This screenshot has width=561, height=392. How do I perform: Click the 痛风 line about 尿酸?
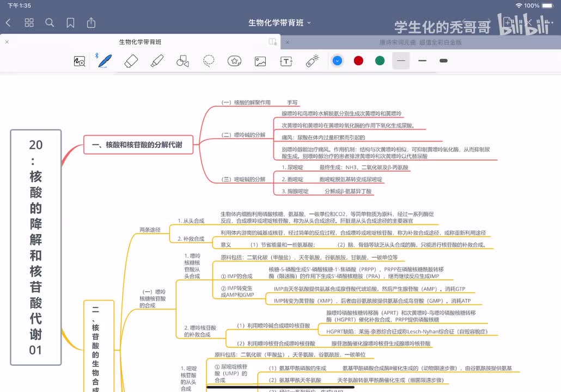(x=324, y=137)
